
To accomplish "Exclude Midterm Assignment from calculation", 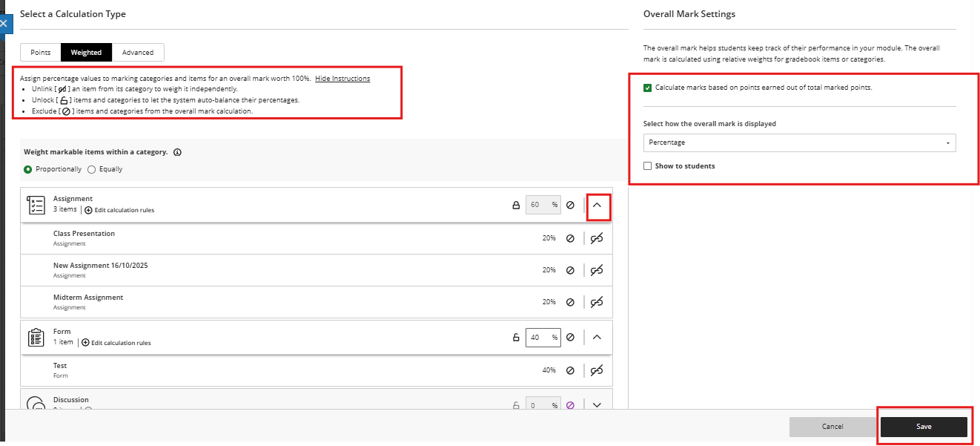I will click(x=570, y=302).
